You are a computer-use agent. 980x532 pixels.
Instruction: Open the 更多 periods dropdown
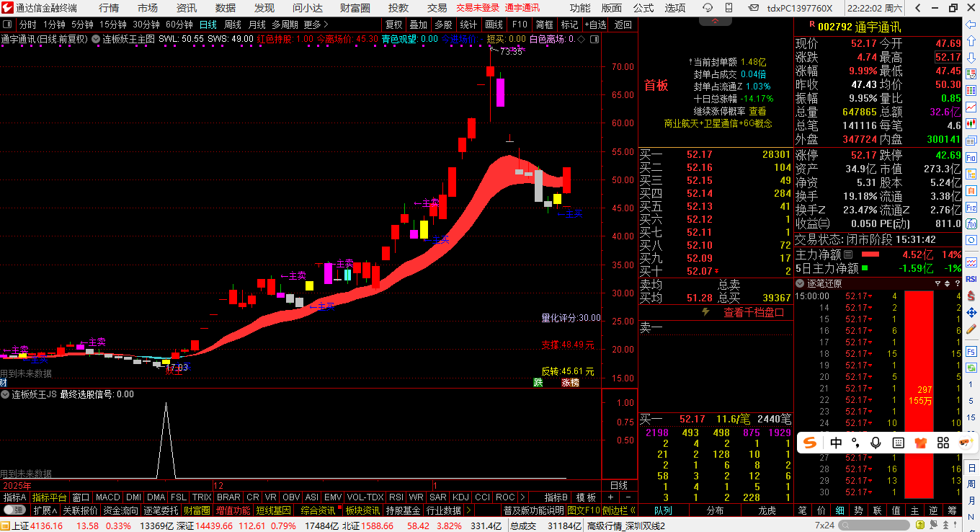click(x=316, y=25)
